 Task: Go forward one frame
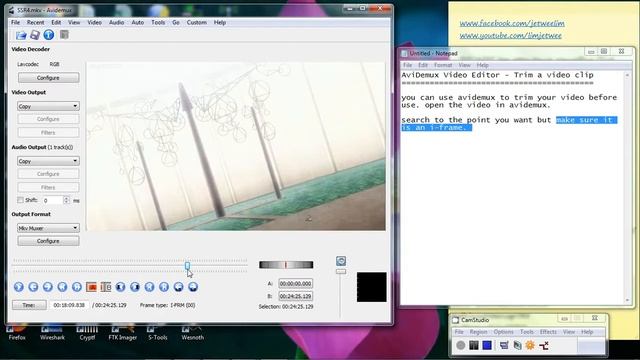48,287
